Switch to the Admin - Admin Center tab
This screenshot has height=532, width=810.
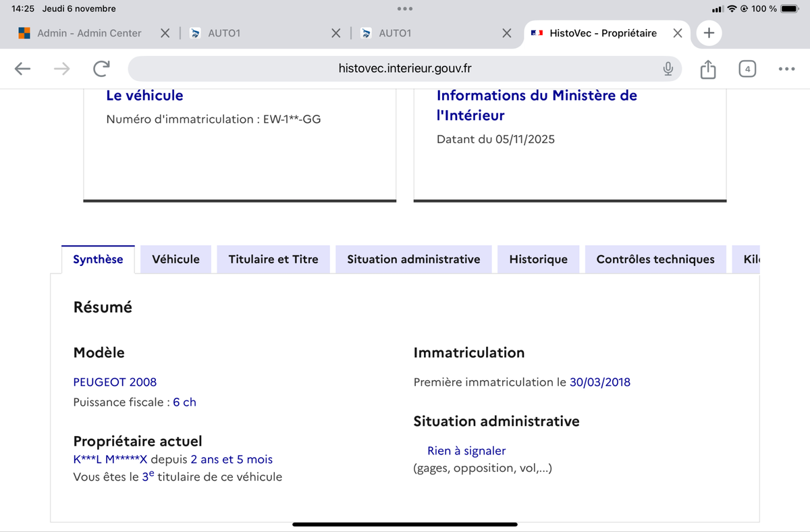click(89, 33)
